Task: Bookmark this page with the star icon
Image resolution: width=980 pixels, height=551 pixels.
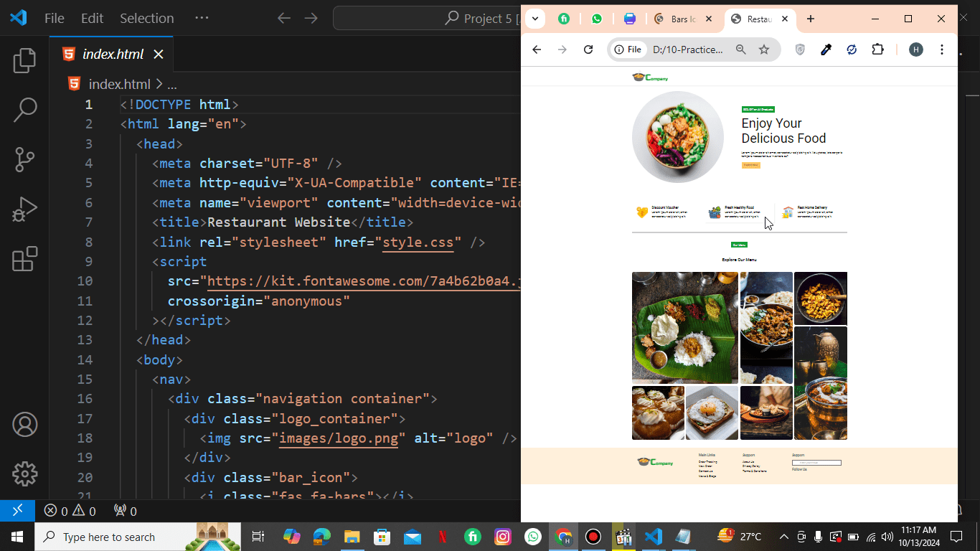Action: 764,50
